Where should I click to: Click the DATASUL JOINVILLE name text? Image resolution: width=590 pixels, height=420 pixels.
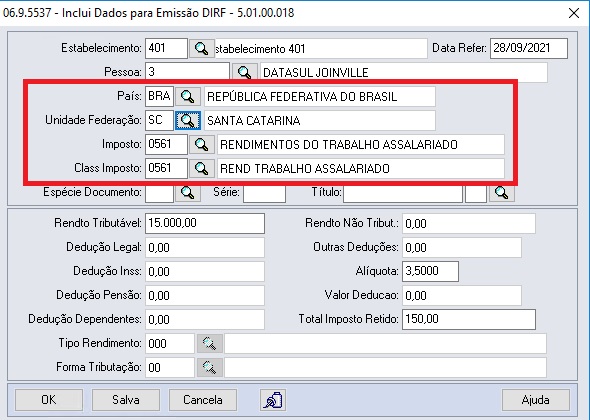pyautogui.click(x=315, y=73)
